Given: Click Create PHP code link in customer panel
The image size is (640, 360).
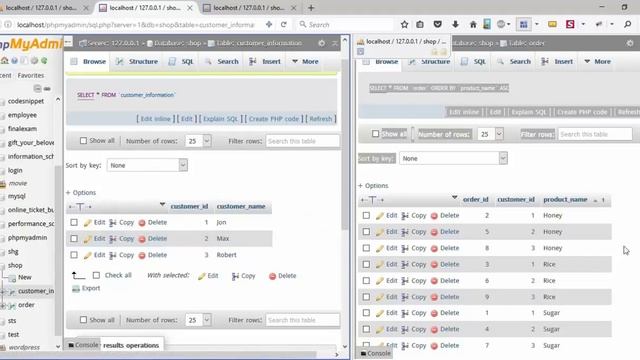Looking at the screenshot, I should click(x=274, y=119).
